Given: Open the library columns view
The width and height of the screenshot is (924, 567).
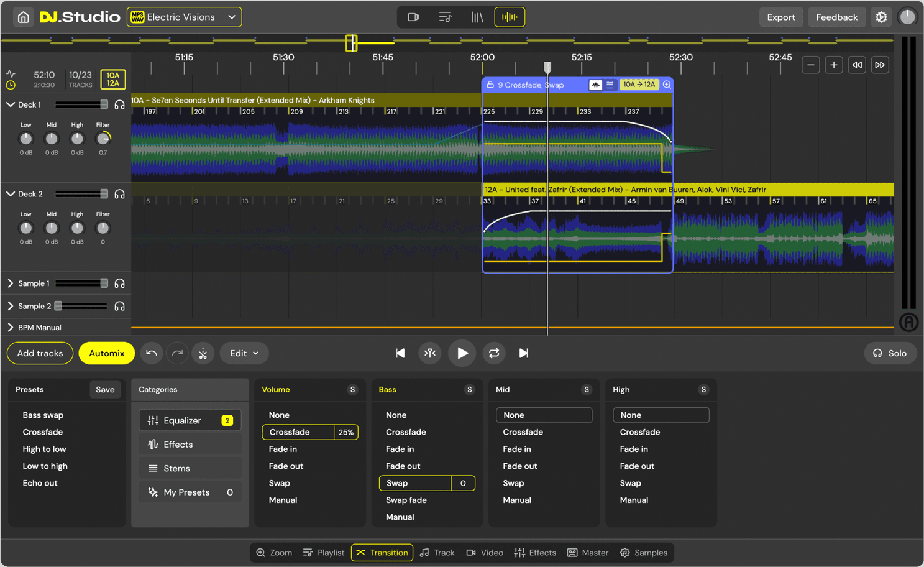Looking at the screenshot, I should point(477,17).
